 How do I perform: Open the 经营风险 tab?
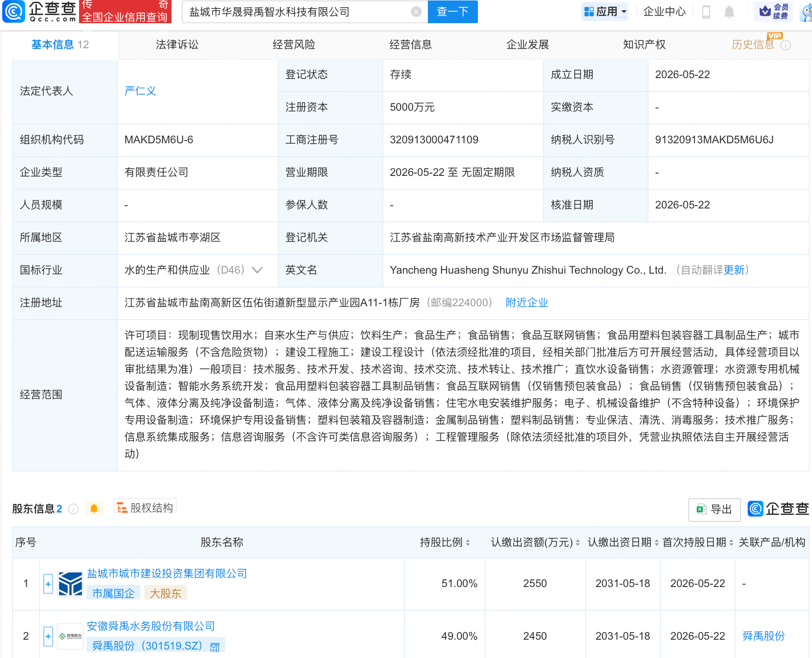click(294, 45)
